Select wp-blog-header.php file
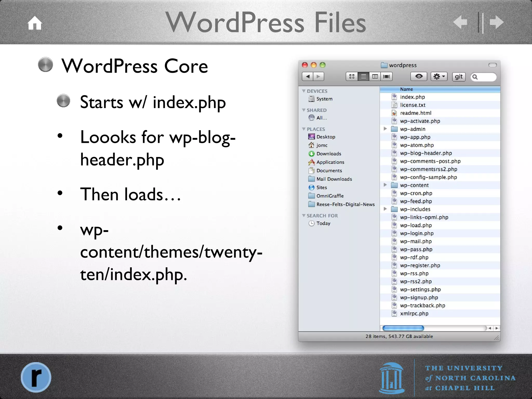The image size is (532, 399). click(x=440, y=153)
